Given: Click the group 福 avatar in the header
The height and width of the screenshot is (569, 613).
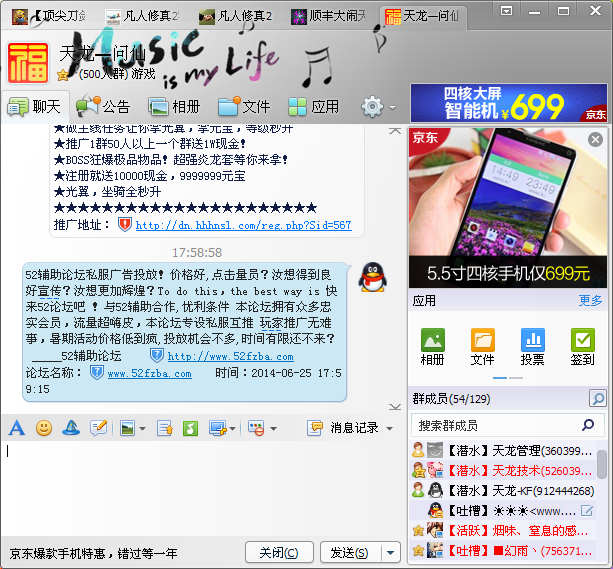Looking at the screenshot, I should coord(28,63).
